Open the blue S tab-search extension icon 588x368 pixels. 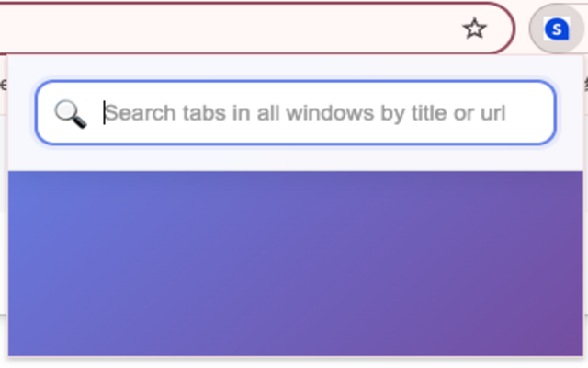pyautogui.click(x=556, y=29)
